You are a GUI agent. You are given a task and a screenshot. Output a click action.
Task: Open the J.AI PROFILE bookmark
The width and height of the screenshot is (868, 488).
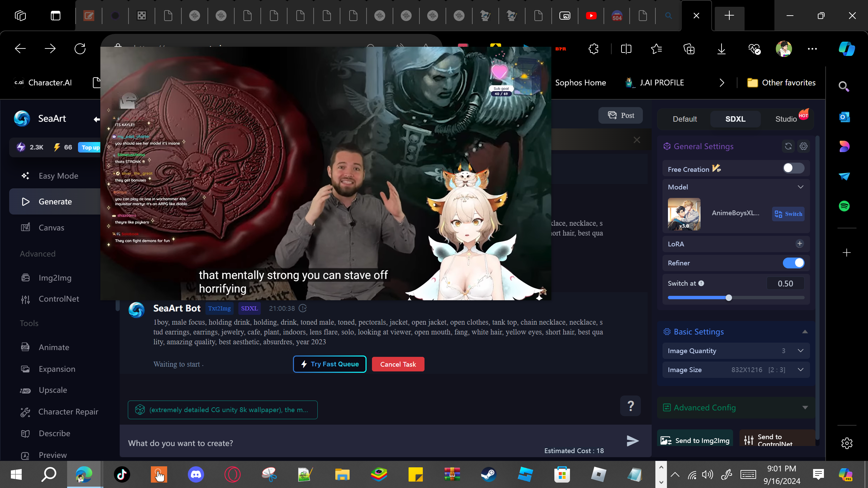click(x=654, y=83)
